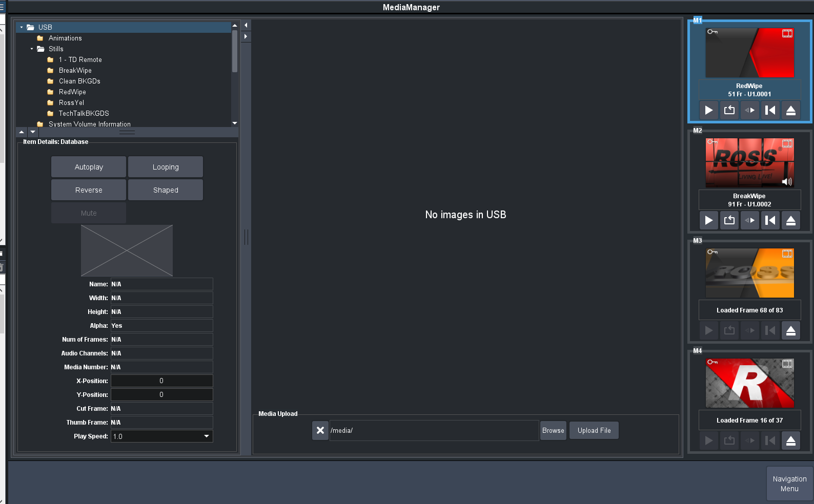814x504 pixels.
Task: Collapse tree panel with left arrow
Action: pyautogui.click(x=246, y=25)
